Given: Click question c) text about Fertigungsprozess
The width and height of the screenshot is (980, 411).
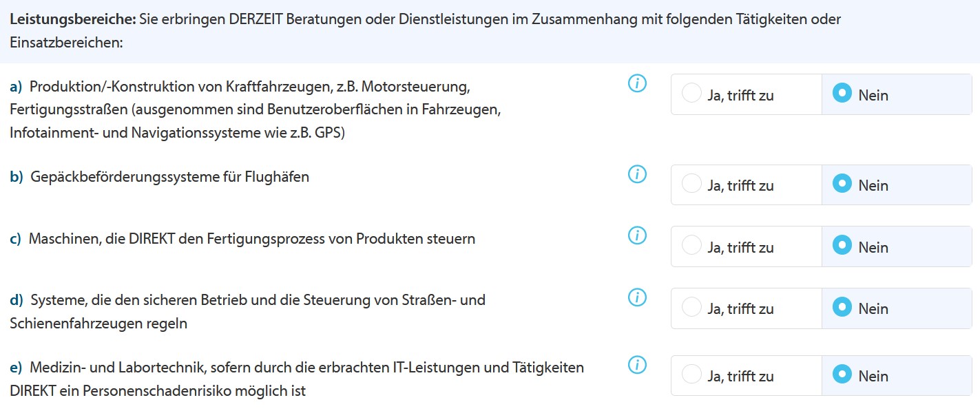Looking at the screenshot, I should tap(251, 239).
